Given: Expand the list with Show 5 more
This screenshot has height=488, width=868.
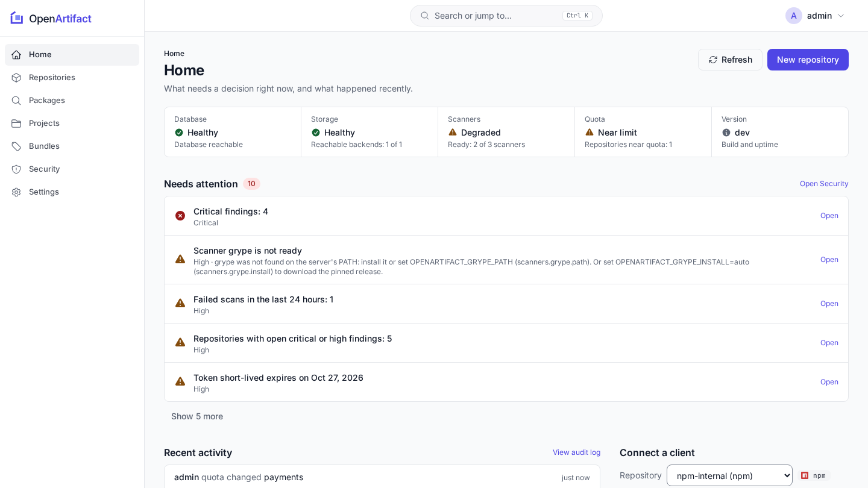Looking at the screenshot, I should [197, 416].
